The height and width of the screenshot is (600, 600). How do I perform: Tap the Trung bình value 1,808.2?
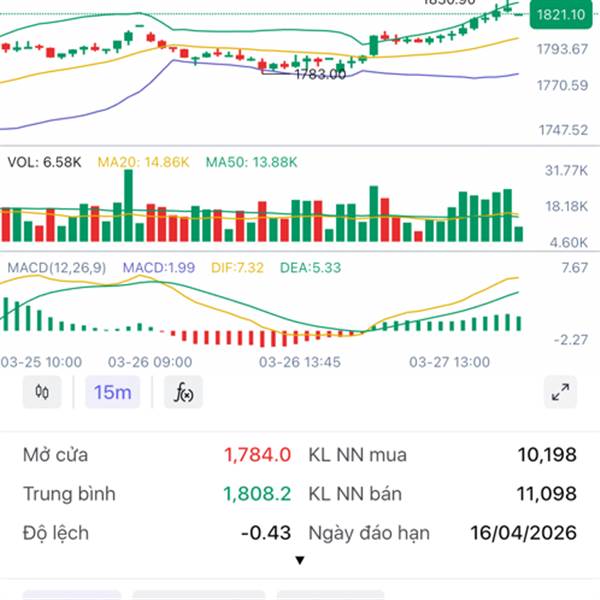coord(257,494)
